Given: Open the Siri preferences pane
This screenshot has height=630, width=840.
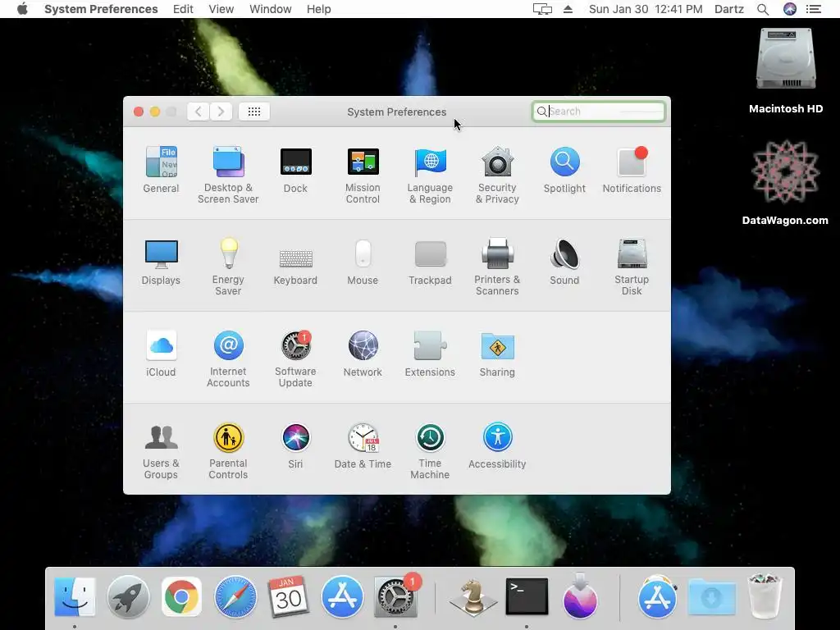Looking at the screenshot, I should point(295,445).
